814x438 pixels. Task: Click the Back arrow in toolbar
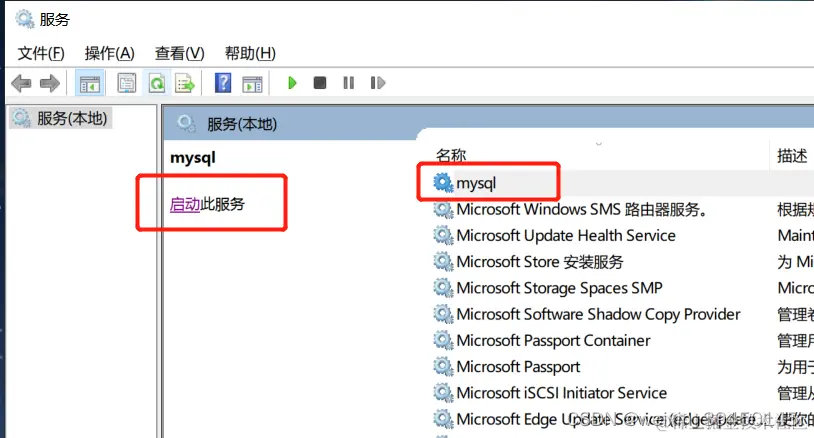click(x=21, y=83)
